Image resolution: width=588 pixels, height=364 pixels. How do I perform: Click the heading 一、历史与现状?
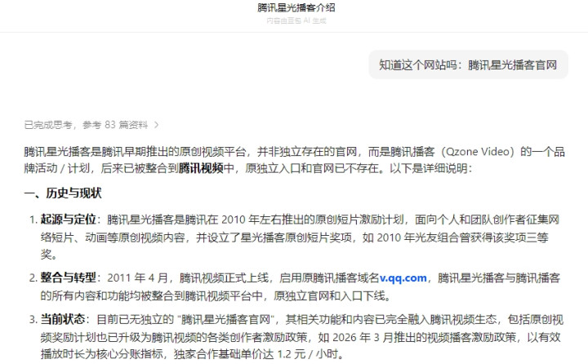pos(63,193)
